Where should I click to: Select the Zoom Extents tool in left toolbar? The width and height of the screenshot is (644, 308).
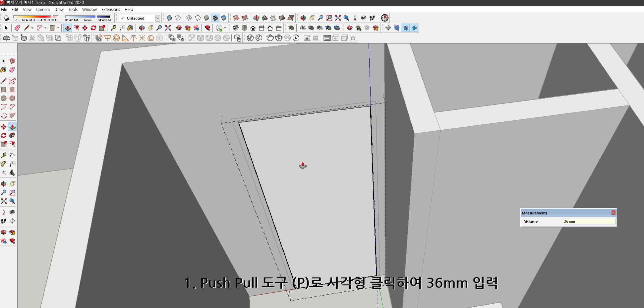tap(4, 201)
